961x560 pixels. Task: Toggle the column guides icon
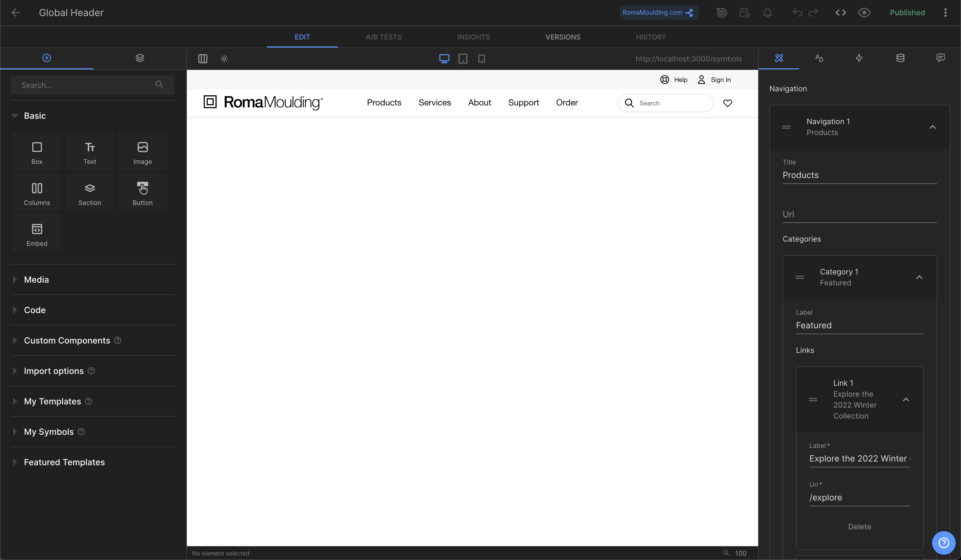[203, 59]
